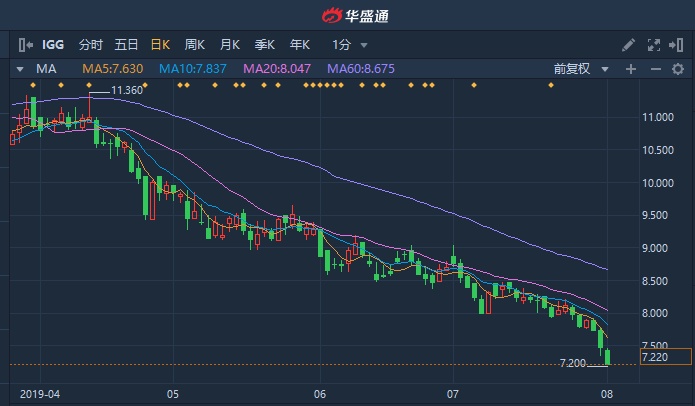Click the MA20:8.047 value
The width and height of the screenshot is (695, 406).
coord(277,69)
